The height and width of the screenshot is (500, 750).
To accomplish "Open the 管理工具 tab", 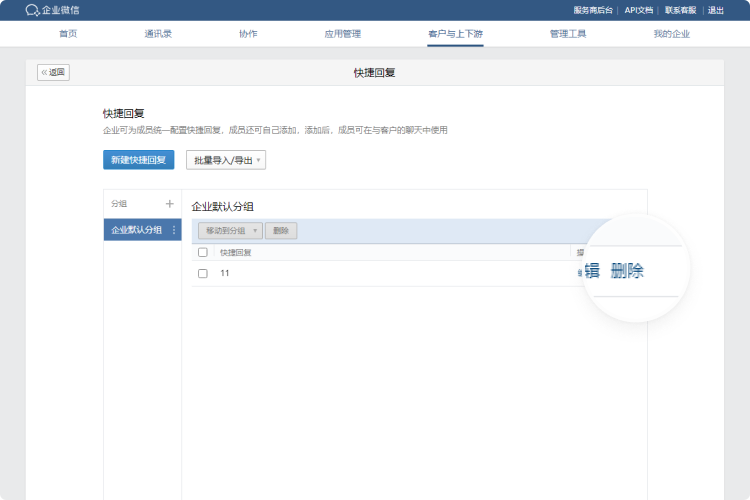I will coord(568,33).
